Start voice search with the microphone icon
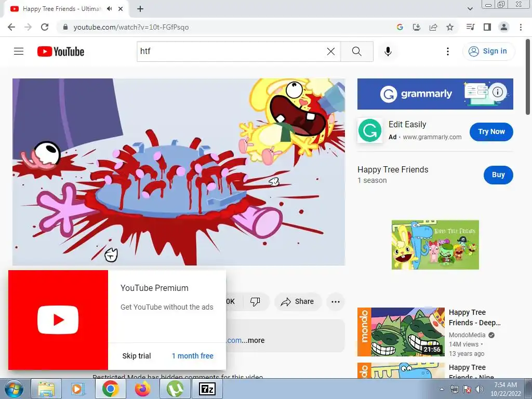 click(388, 51)
